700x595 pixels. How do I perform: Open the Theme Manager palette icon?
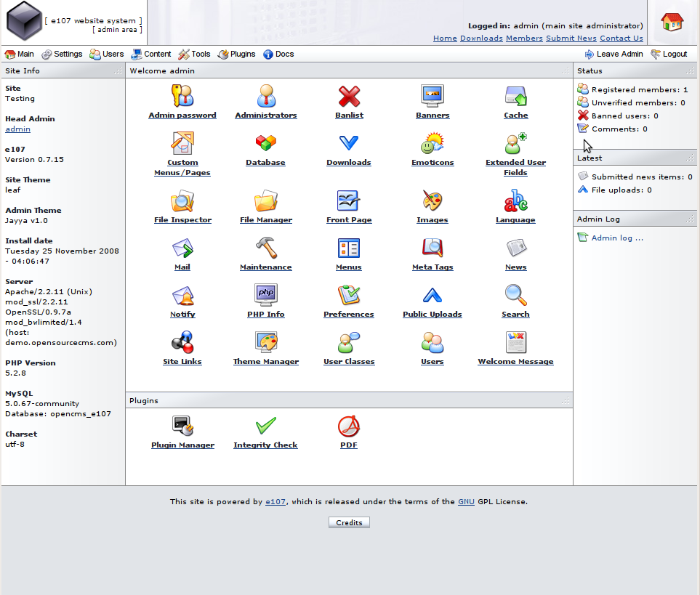266,342
